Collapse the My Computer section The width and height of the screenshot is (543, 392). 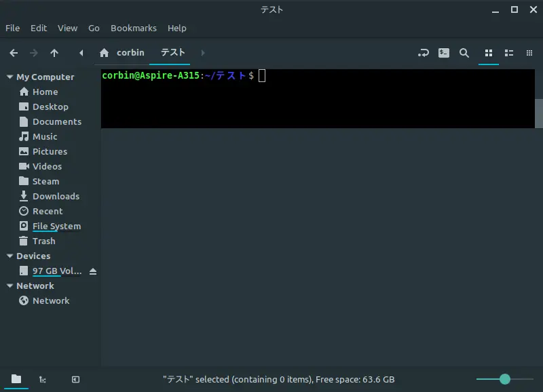tap(10, 77)
